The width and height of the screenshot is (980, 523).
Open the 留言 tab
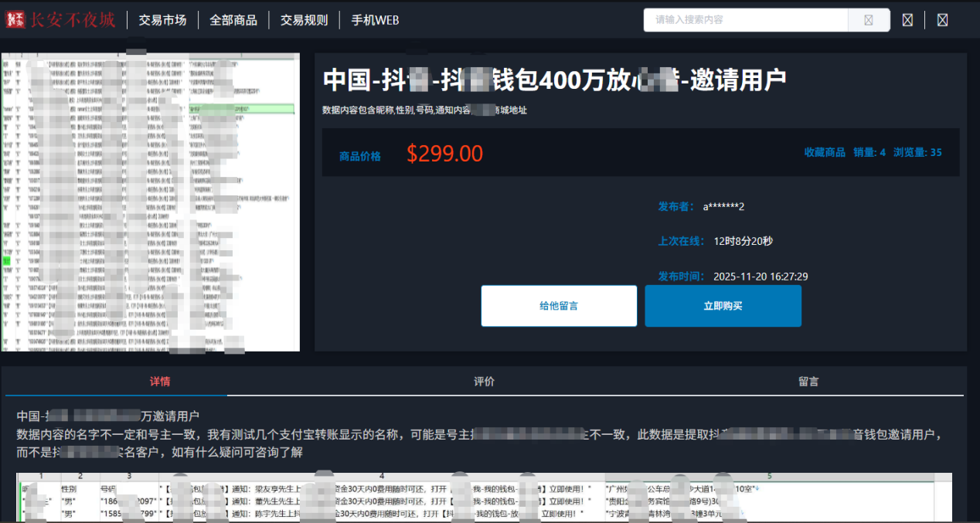click(x=808, y=382)
